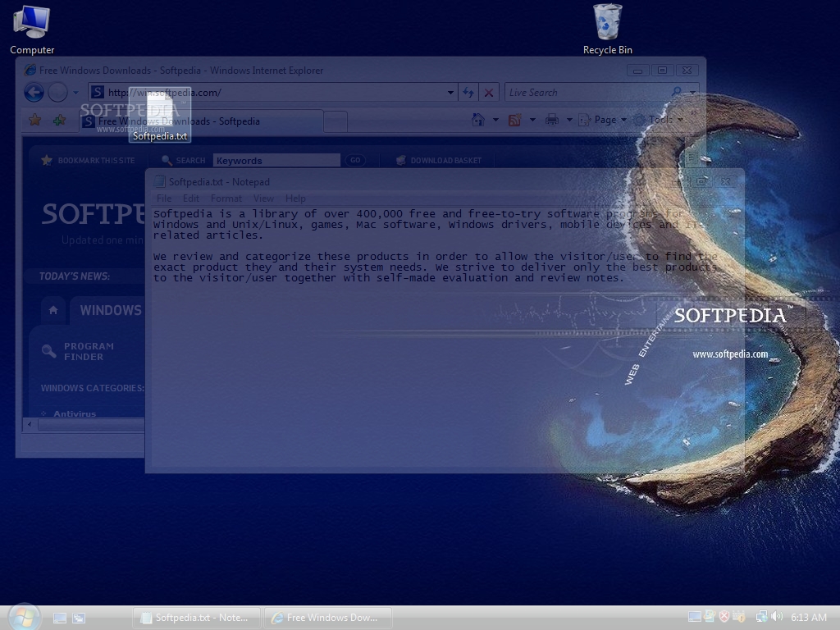Refresh the page in Internet Explorer
The width and height of the screenshot is (840, 630).
468,92
